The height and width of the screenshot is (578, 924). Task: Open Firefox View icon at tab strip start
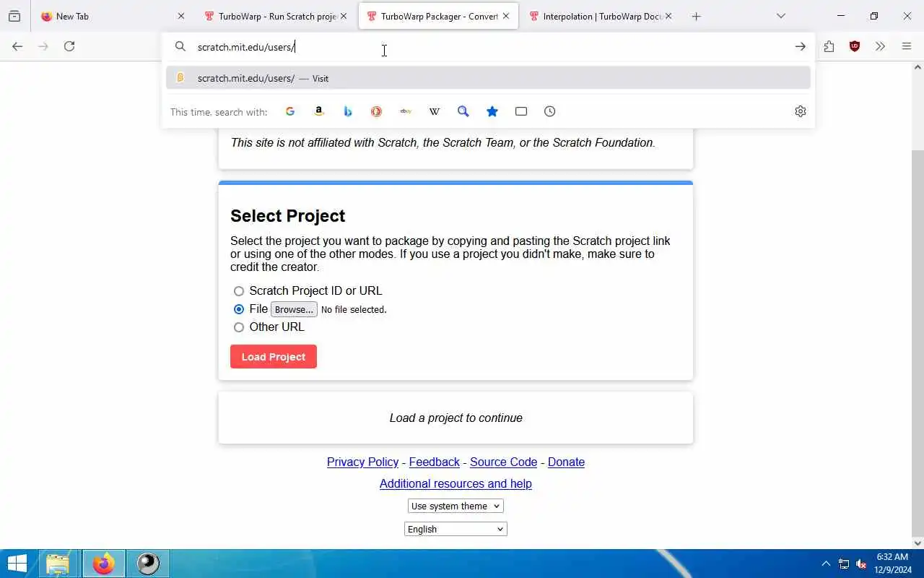[14, 16]
